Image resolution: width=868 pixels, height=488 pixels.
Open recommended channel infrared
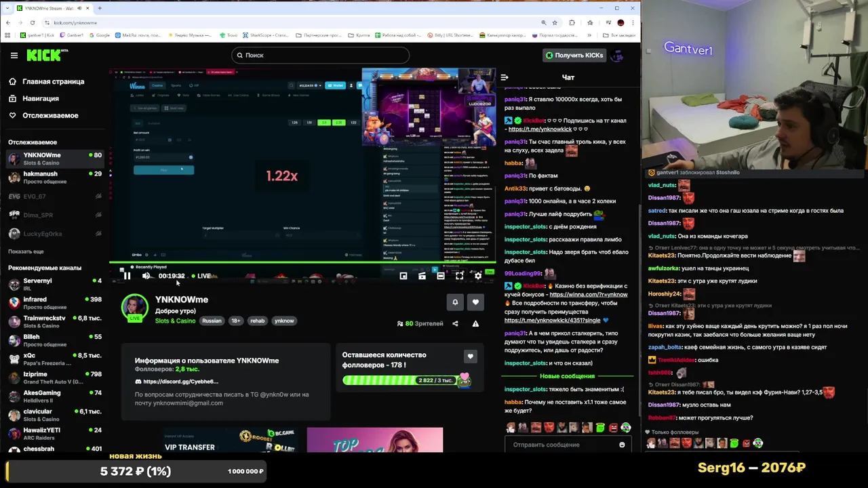pos(54,302)
